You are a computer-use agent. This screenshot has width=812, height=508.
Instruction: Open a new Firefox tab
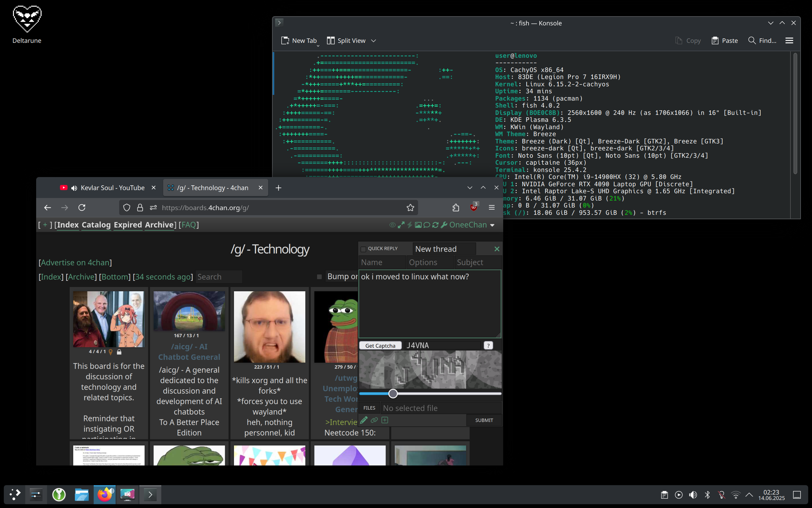click(x=278, y=188)
